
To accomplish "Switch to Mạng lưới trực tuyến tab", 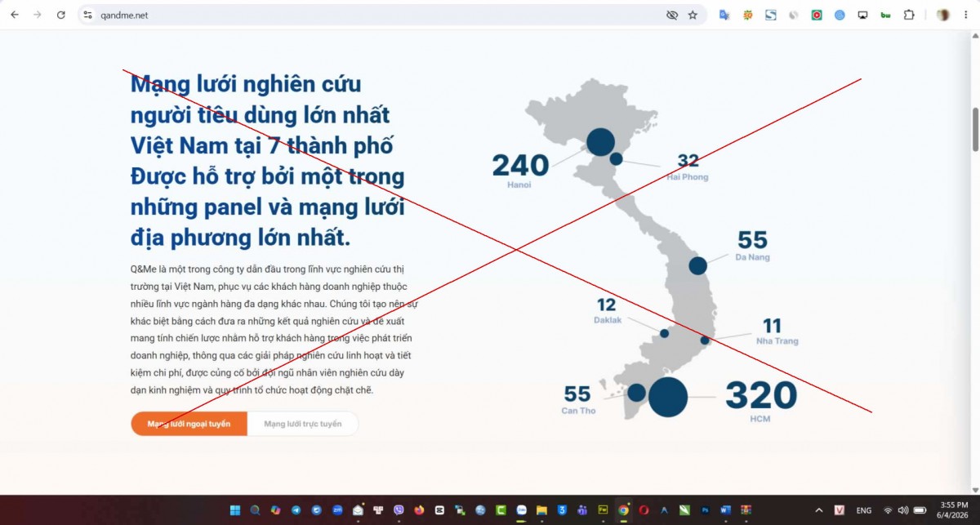I will tap(303, 424).
